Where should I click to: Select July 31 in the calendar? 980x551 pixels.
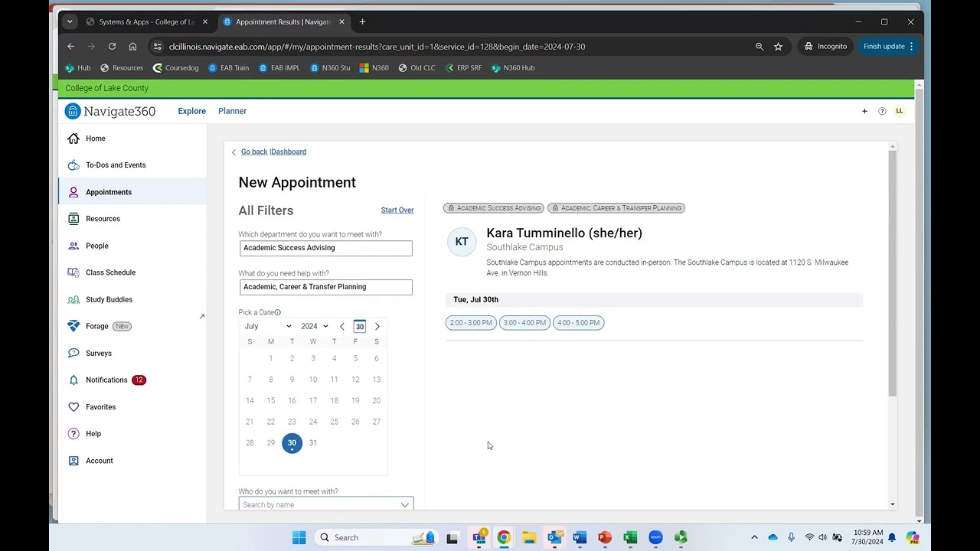[313, 443]
